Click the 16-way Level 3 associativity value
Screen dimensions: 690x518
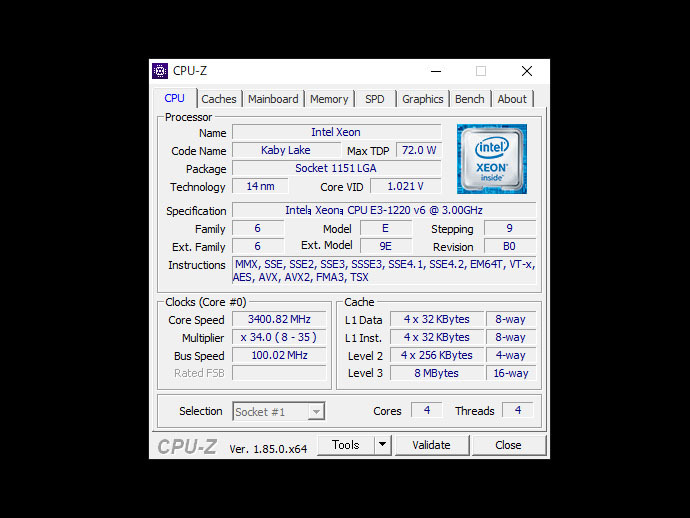(x=511, y=373)
